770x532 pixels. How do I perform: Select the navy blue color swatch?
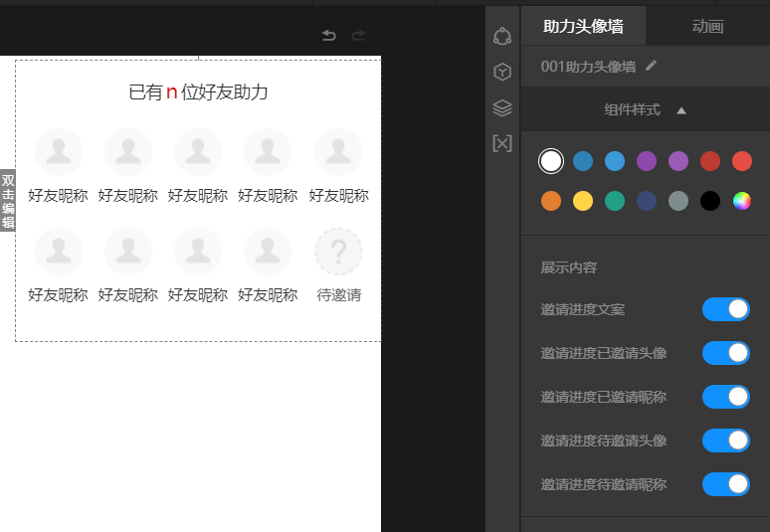click(x=647, y=201)
